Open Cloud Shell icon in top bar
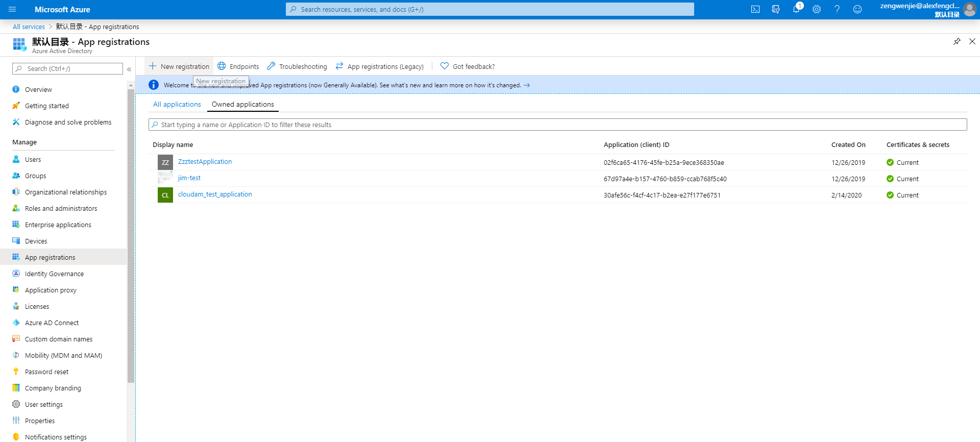The height and width of the screenshot is (442, 980). [755, 9]
